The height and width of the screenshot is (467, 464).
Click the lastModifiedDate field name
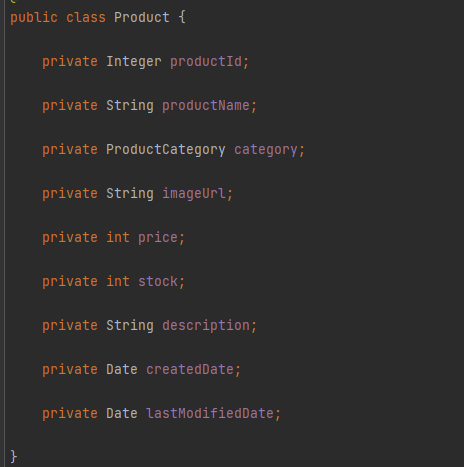coord(210,414)
